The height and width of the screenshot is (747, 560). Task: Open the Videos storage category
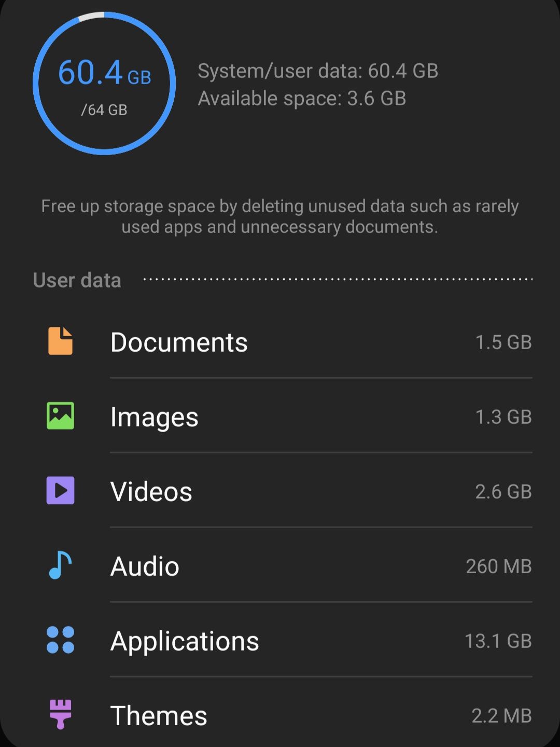(151, 492)
